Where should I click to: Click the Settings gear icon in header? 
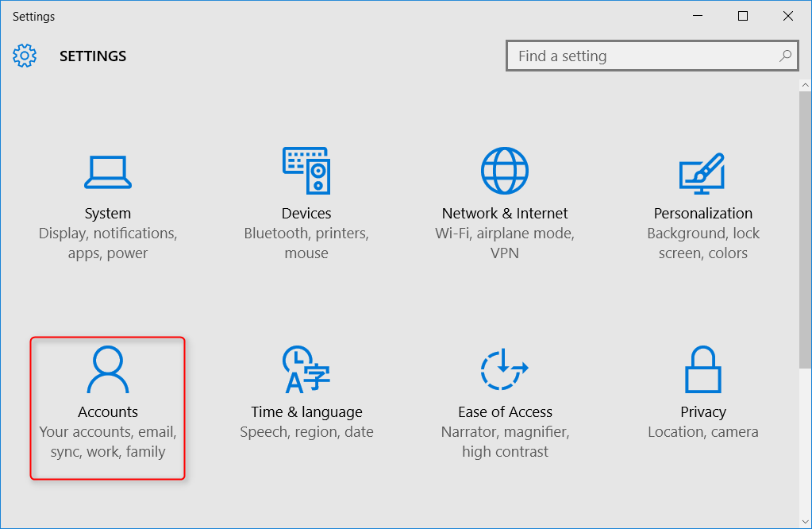pos(25,56)
